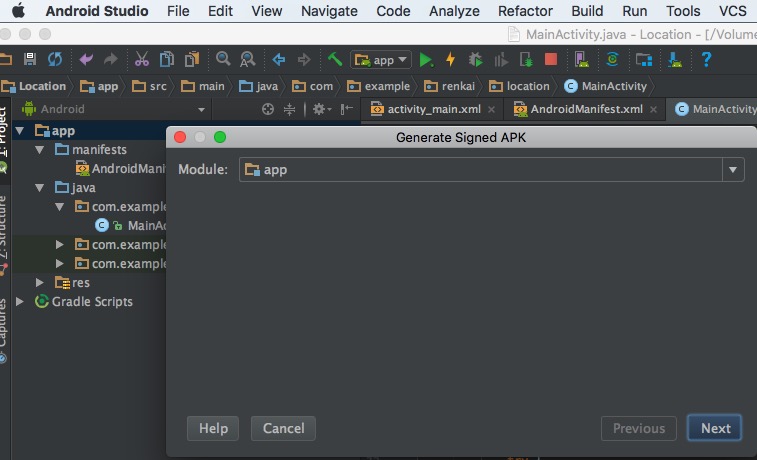Open the Project Structure icon
Screen dimensions: 757x460
[644, 59]
